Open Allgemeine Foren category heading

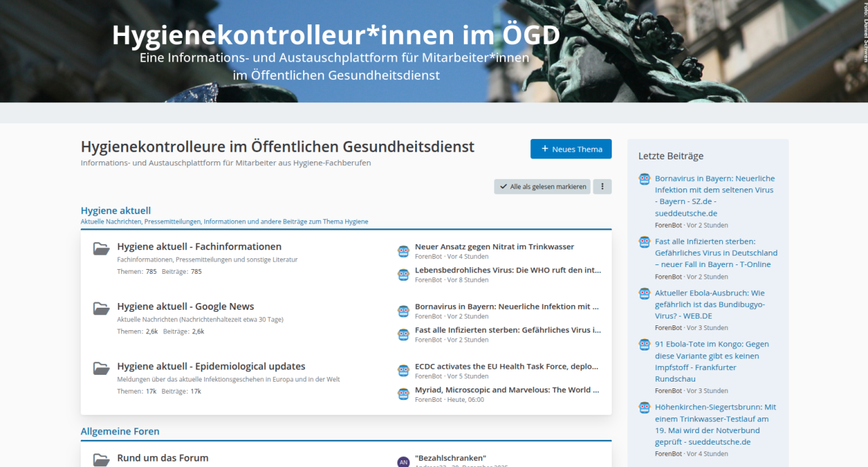click(120, 431)
